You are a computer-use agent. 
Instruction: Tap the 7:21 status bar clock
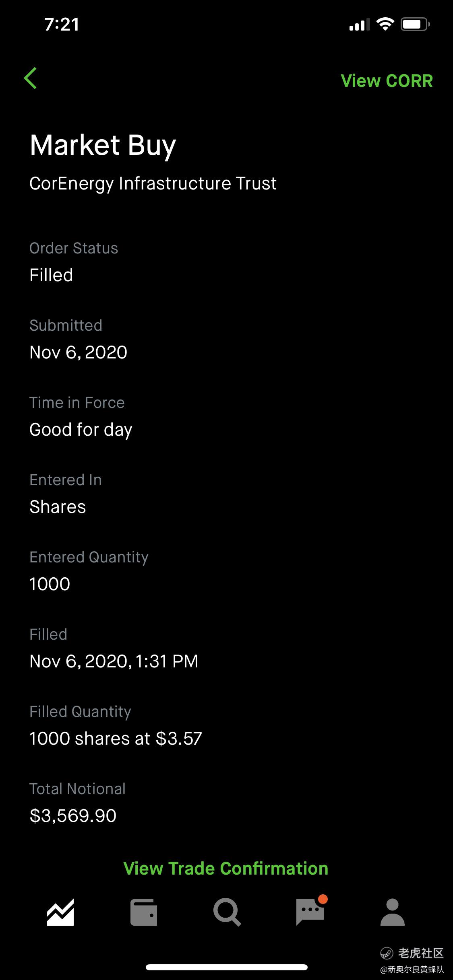click(x=62, y=25)
